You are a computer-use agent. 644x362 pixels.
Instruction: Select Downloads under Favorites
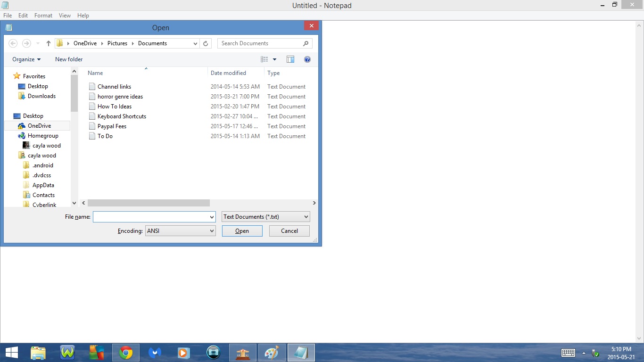click(x=41, y=96)
